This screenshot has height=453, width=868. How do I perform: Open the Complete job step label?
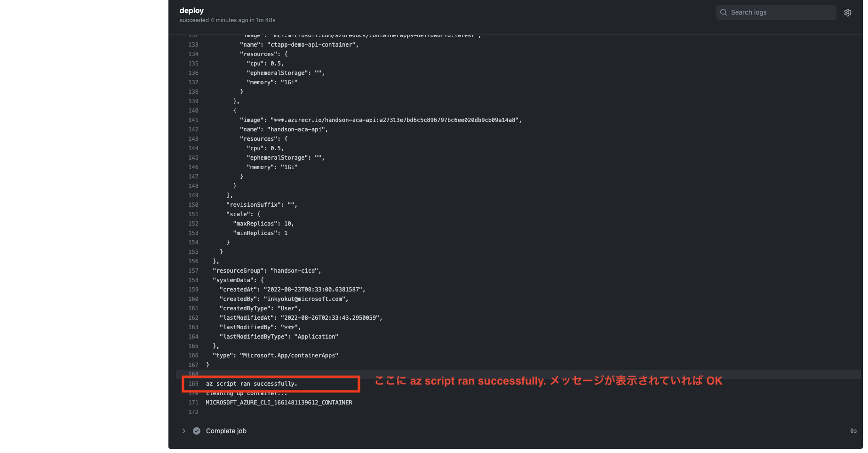click(226, 431)
